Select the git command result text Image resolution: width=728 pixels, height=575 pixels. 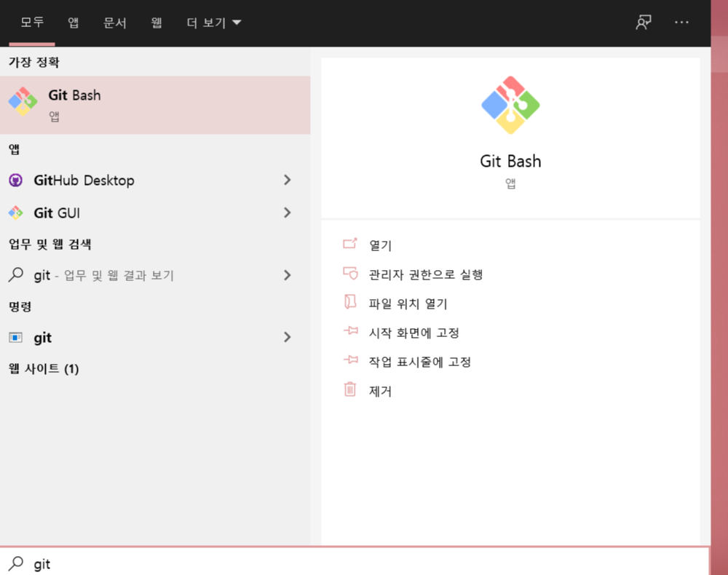(x=42, y=338)
